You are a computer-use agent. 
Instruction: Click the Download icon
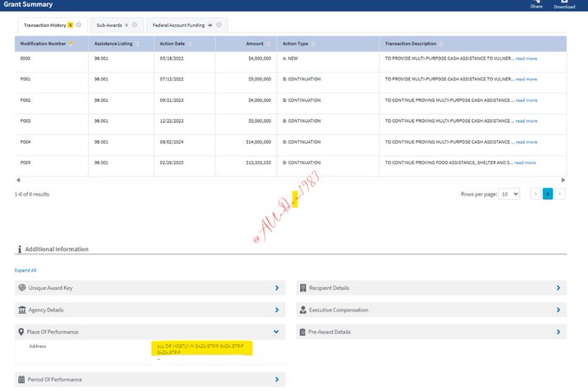point(564,3)
